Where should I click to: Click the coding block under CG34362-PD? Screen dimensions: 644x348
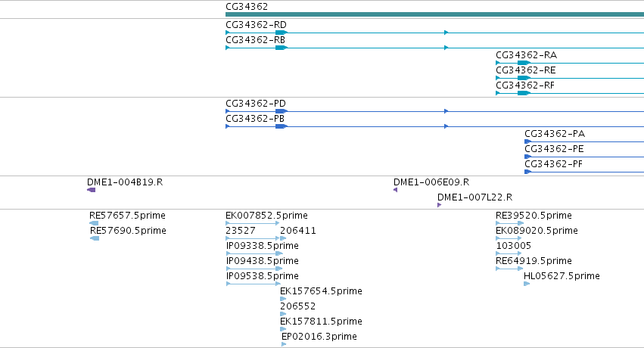(282, 111)
